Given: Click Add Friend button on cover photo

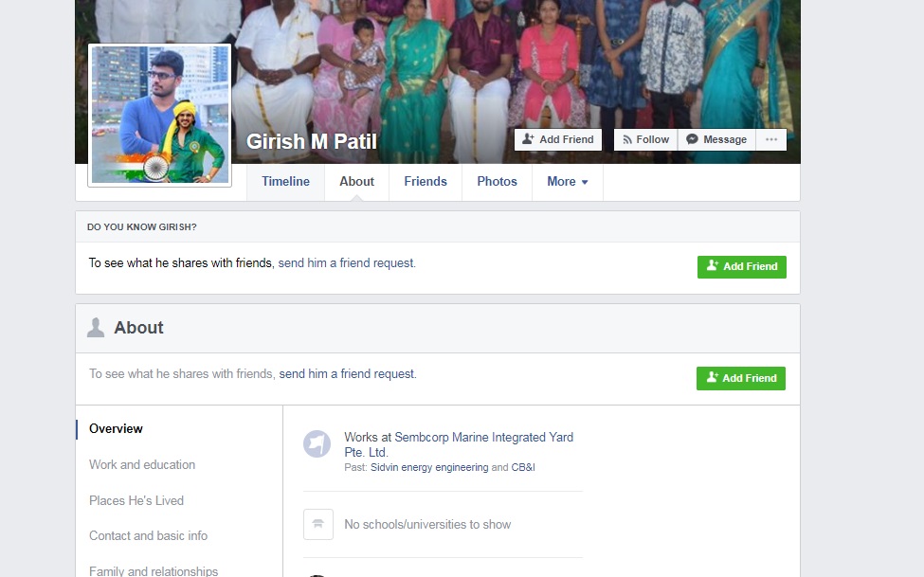Looking at the screenshot, I should click(x=558, y=139).
